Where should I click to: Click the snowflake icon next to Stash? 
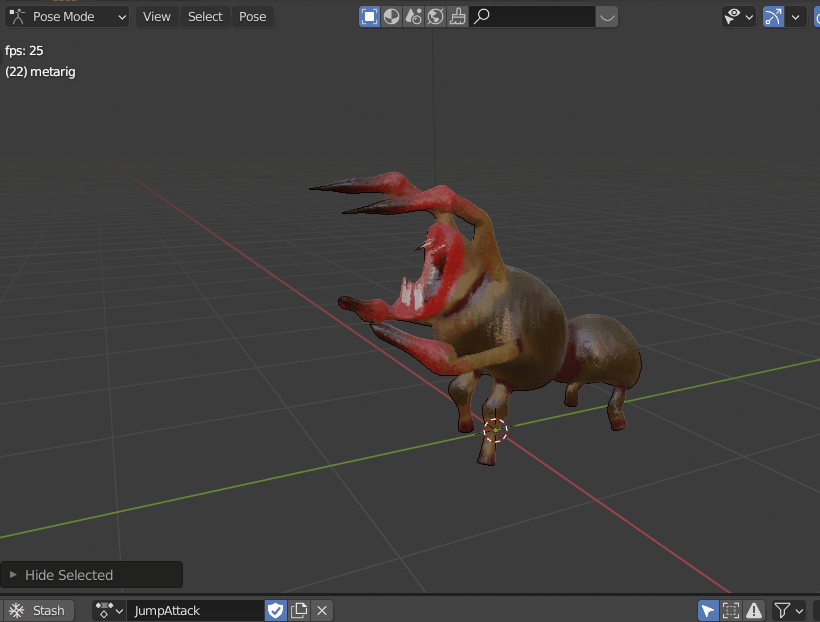tap(17, 610)
